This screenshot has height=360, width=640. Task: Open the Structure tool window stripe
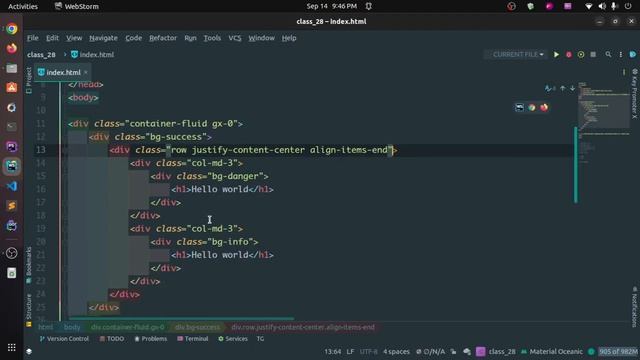pyautogui.click(x=29, y=310)
